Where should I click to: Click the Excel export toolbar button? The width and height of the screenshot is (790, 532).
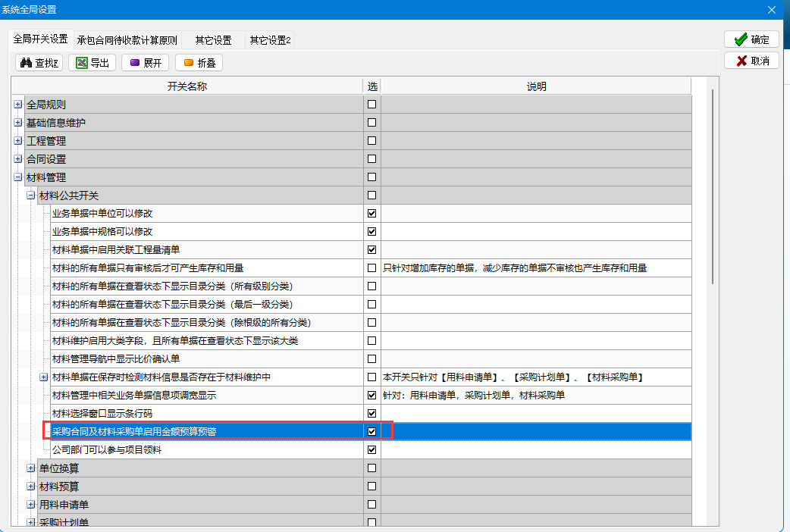click(92, 63)
